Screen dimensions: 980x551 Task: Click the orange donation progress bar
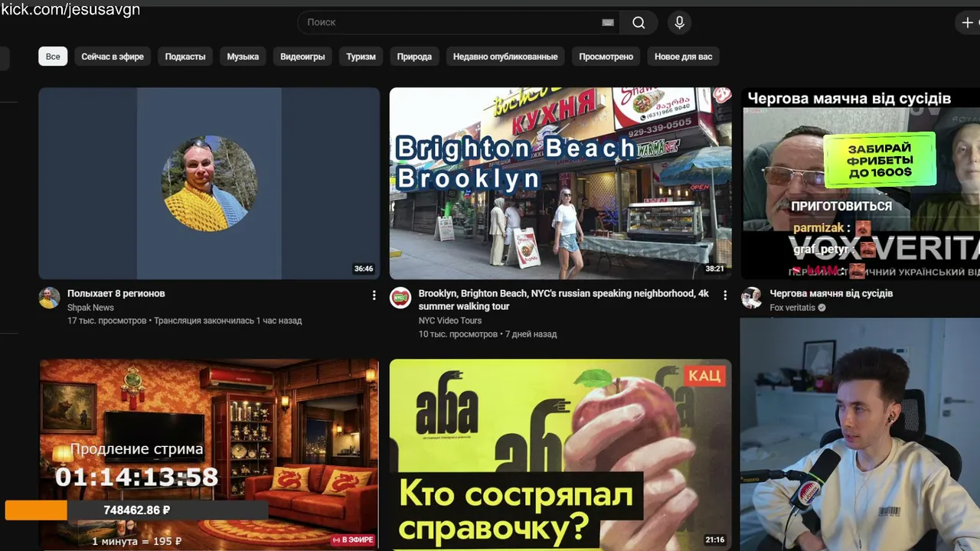pos(36,510)
